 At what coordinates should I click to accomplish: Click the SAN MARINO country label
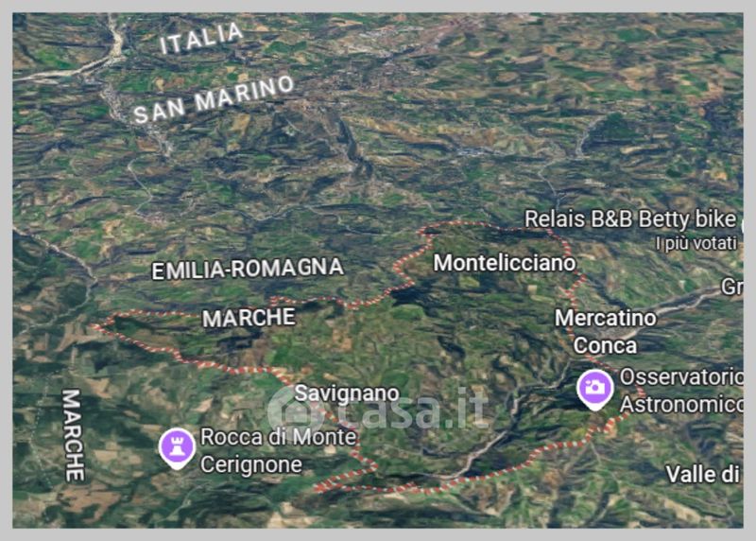(214, 99)
